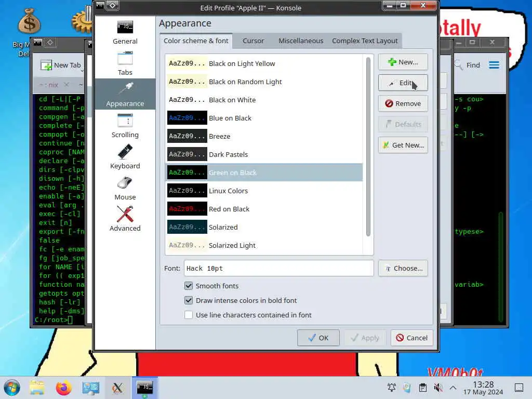This screenshot has height=399, width=532.
Task: Launch Firefox from the taskbar
Action: tap(63, 388)
